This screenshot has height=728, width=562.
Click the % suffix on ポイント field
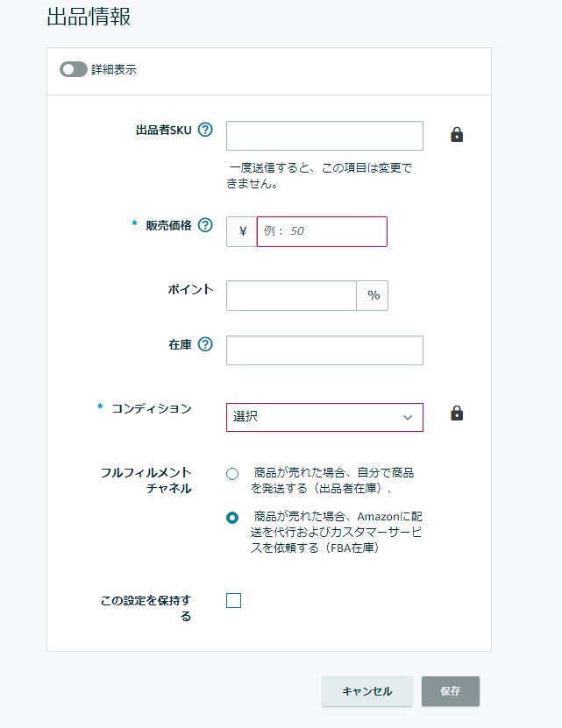(x=373, y=295)
